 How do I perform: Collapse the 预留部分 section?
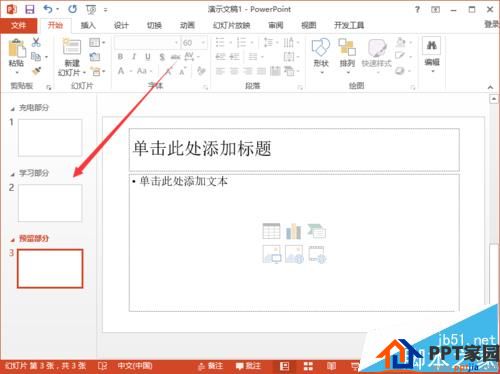tap(13, 239)
